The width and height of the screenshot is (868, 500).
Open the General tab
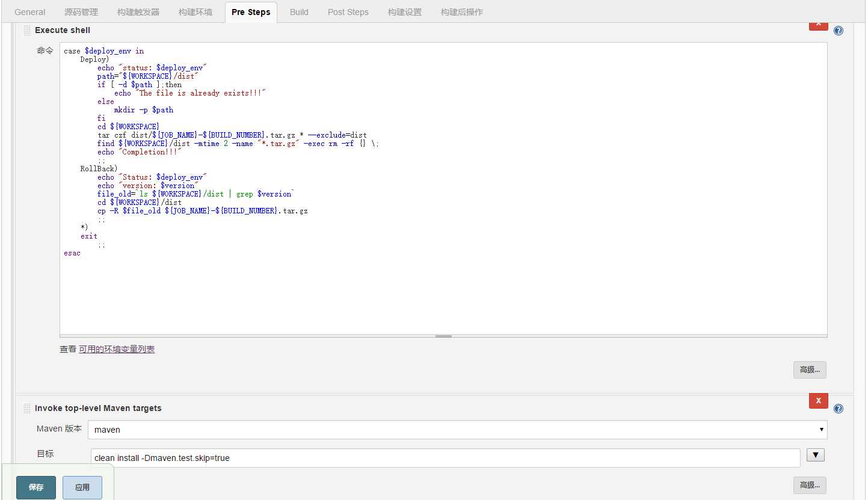point(30,12)
